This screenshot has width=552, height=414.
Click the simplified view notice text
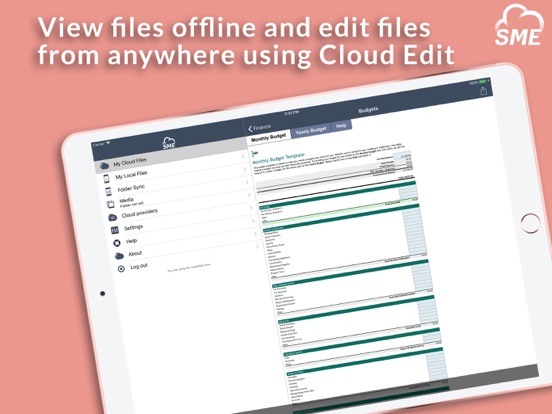(x=189, y=268)
